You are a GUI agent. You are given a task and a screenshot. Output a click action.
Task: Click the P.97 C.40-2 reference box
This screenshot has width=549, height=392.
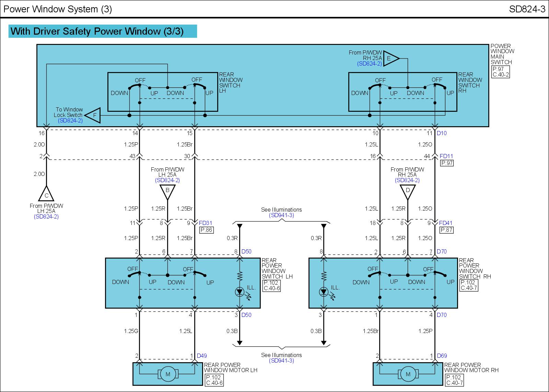[500, 72]
